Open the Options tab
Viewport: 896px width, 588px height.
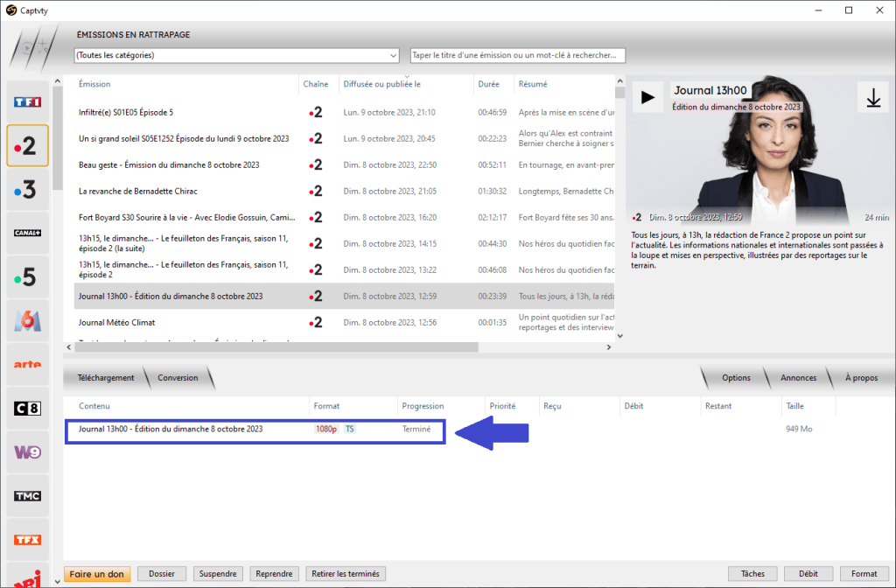[736, 378]
